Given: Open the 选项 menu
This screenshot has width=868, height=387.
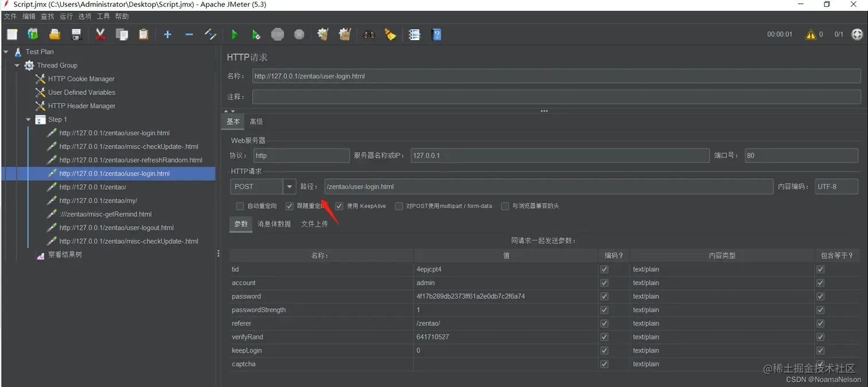Looking at the screenshot, I should pyautogui.click(x=85, y=17).
